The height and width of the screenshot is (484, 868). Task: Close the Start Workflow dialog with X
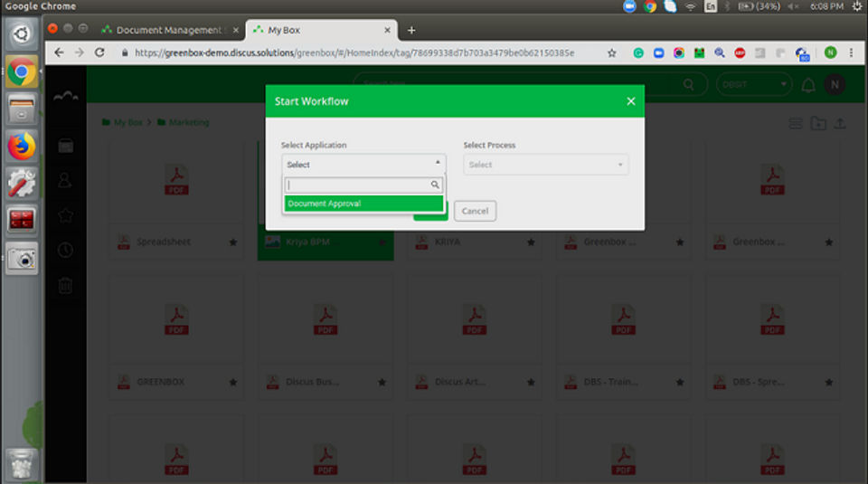pyautogui.click(x=631, y=101)
